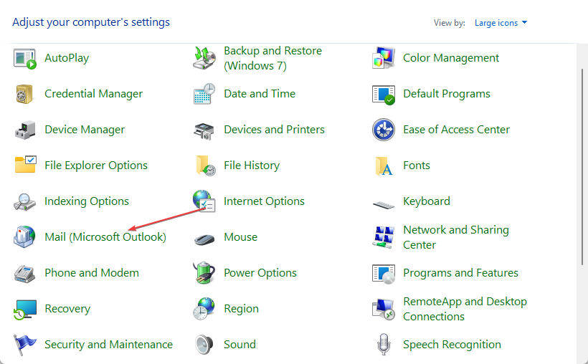Open the Mouse icon
Image resolution: width=588 pixels, height=364 pixels.
pyautogui.click(x=204, y=239)
